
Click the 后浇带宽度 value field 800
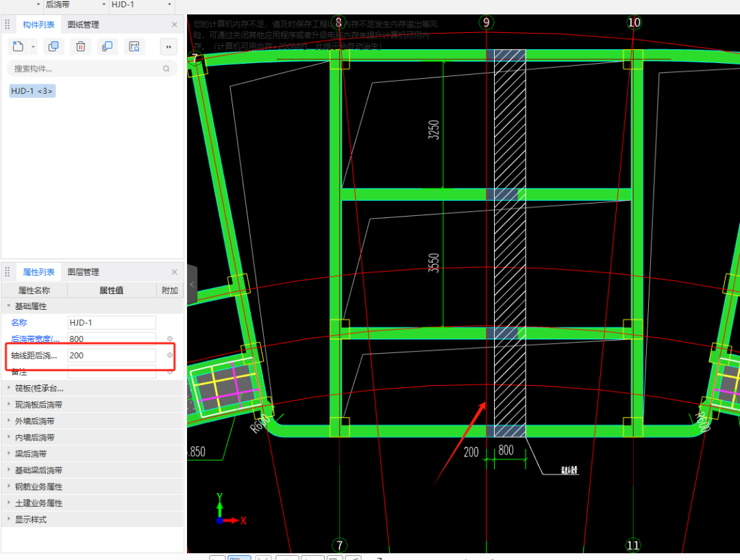(112, 339)
